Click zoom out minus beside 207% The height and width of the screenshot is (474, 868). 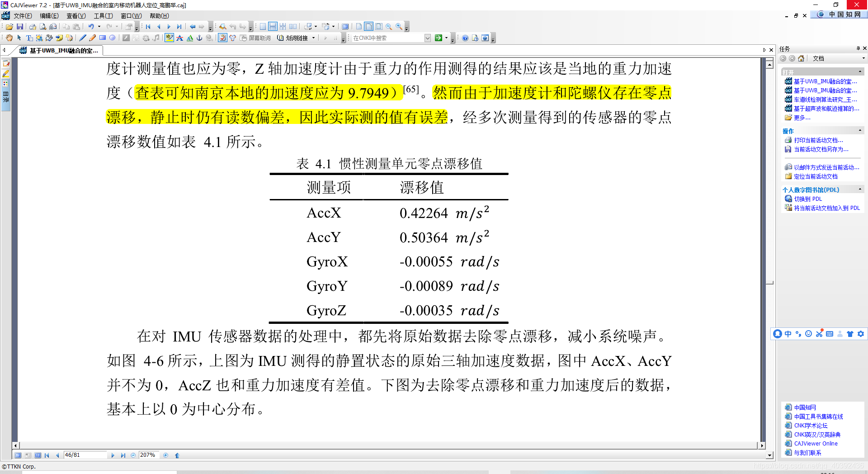tap(133, 455)
